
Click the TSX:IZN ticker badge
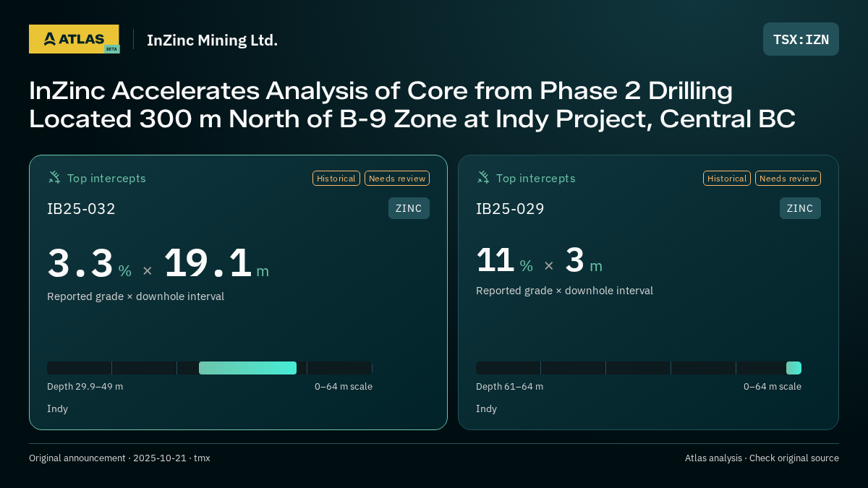pos(801,39)
